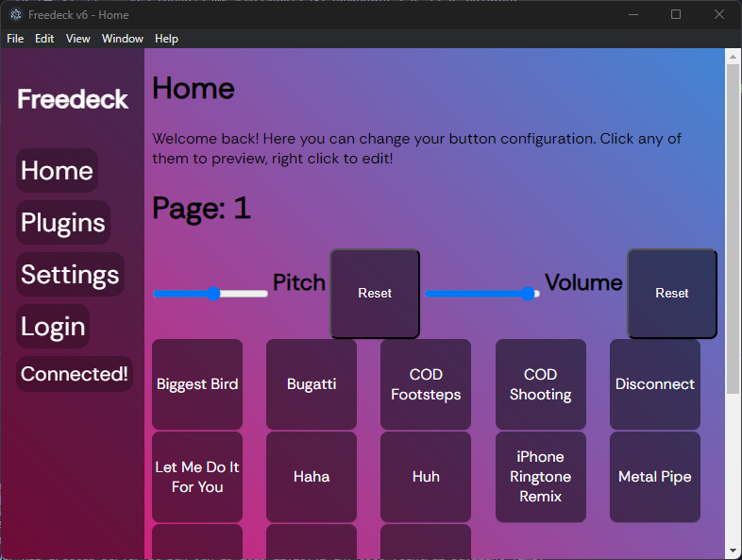Click the Login sidebar button
Viewport: 742px width, 560px height.
tap(53, 327)
